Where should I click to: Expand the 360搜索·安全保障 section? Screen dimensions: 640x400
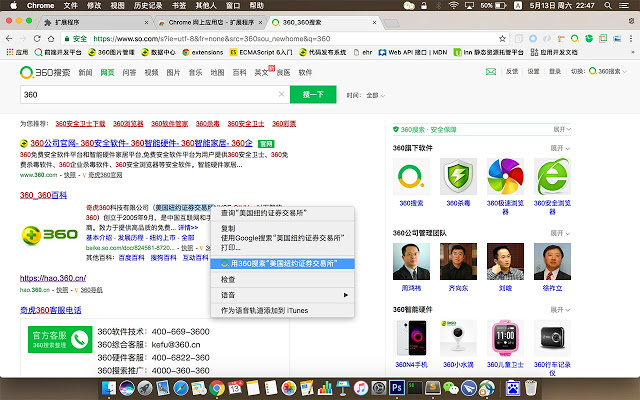coord(562,129)
